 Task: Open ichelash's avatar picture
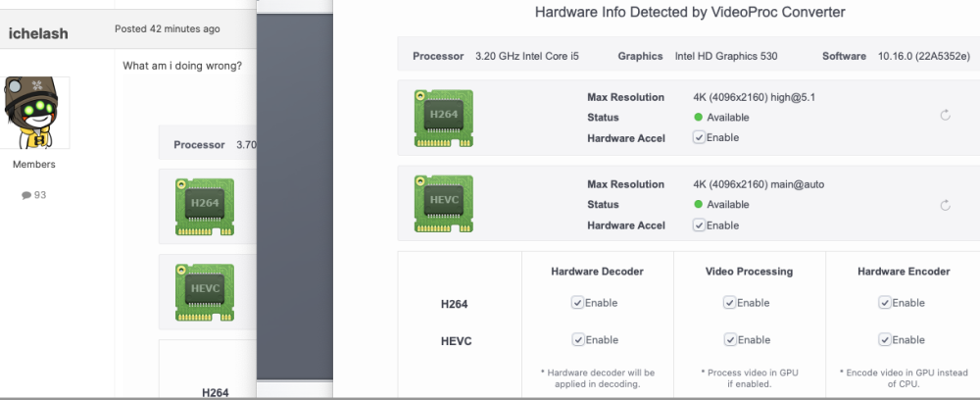34,113
